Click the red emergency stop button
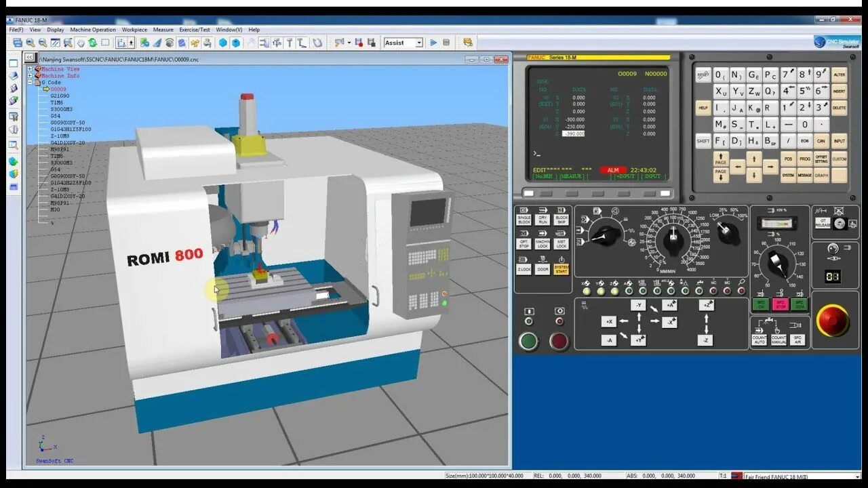The height and width of the screenshot is (488, 868). click(x=832, y=321)
